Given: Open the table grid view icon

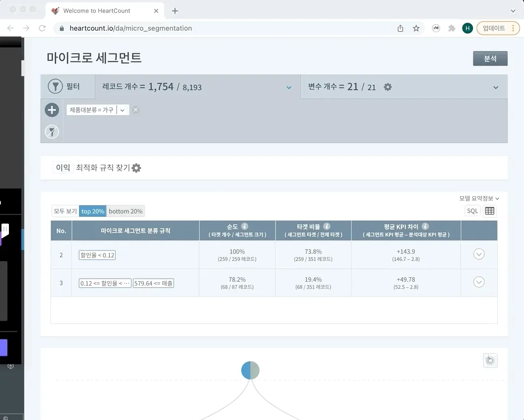Looking at the screenshot, I should click(489, 211).
